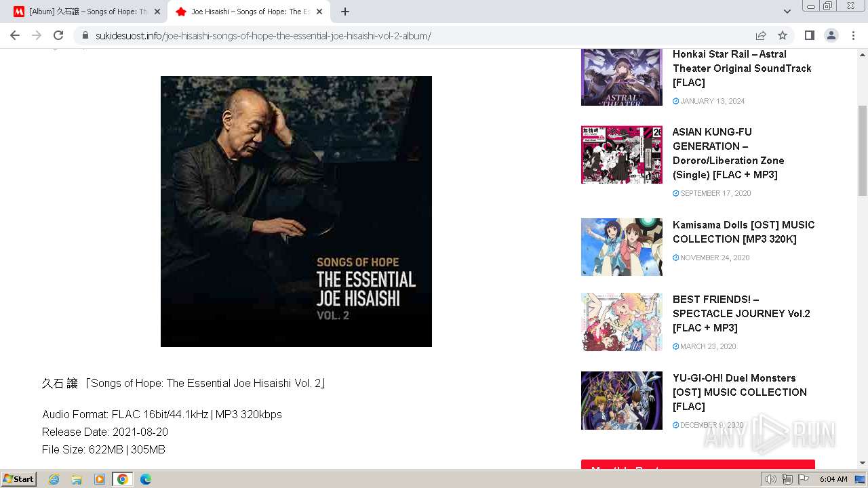Click the YU-GI-OH! Duel Monsters thumbnail
Image resolution: width=868 pixels, height=488 pixels.
click(622, 401)
